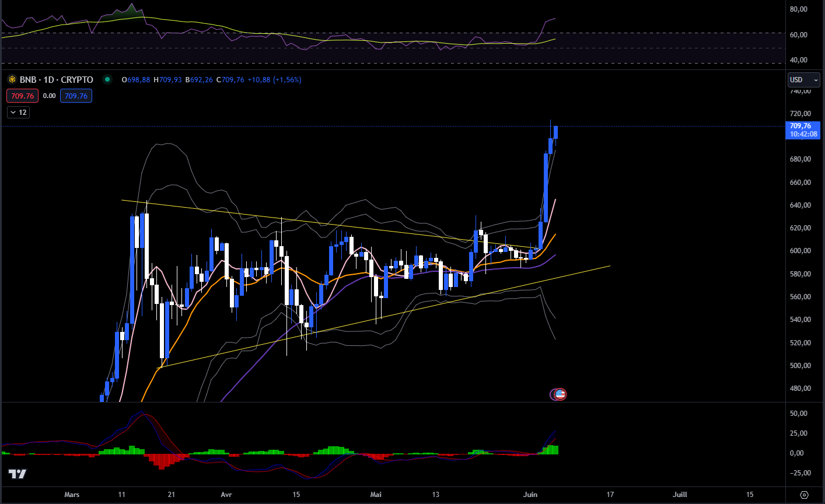Viewport: 825px width, 504px height.
Task: Click the sell price button showing 709.76
Action: coord(22,95)
